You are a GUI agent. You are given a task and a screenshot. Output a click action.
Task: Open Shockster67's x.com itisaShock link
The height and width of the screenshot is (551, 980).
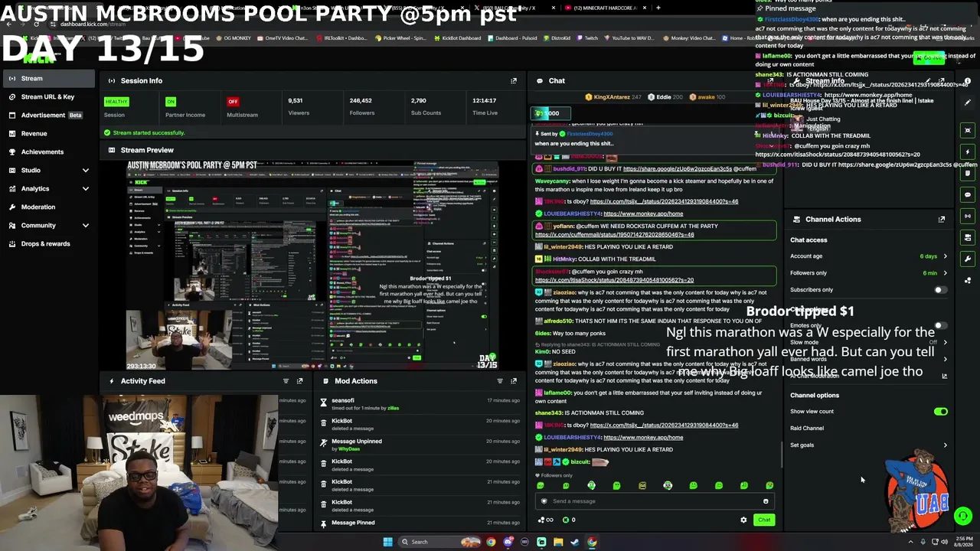(x=614, y=280)
